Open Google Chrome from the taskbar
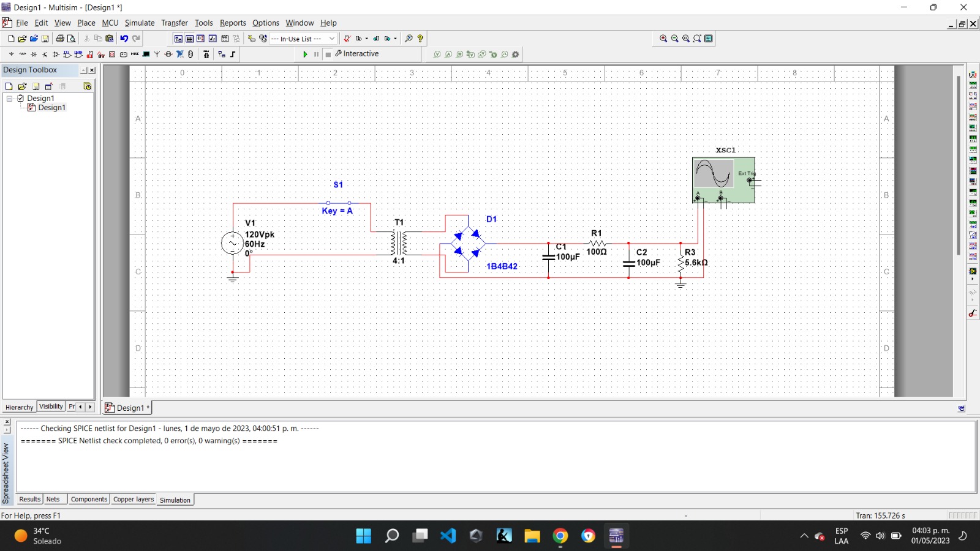 (x=560, y=536)
